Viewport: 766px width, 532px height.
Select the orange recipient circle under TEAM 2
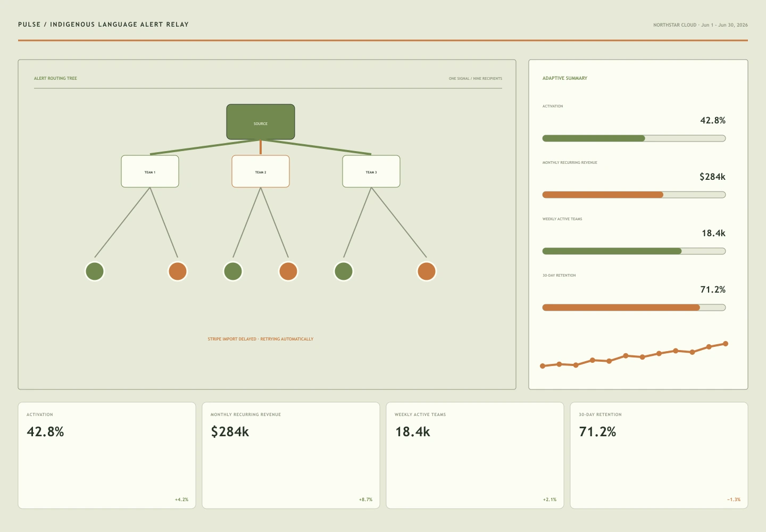coord(288,271)
